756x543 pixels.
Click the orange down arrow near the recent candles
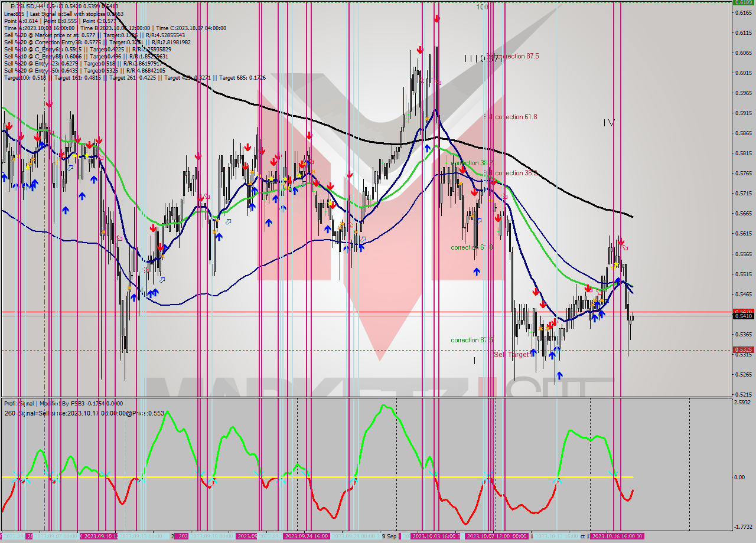pyautogui.click(x=602, y=300)
